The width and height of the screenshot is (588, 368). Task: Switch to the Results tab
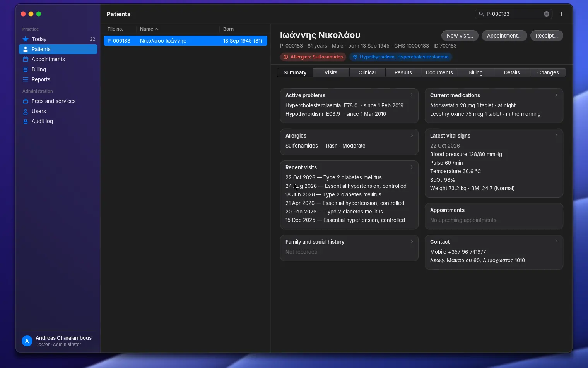(403, 72)
